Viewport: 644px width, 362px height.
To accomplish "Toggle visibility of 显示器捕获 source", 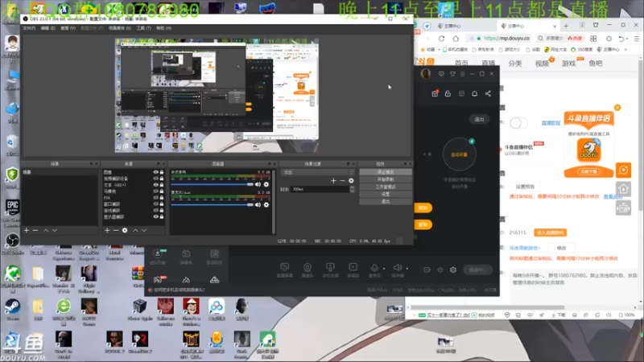I will pyautogui.click(x=155, y=216).
